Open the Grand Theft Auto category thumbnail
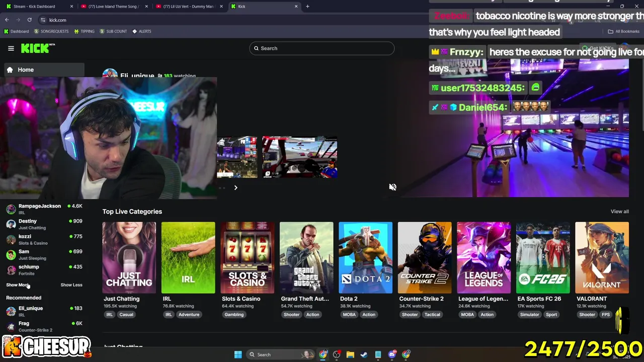 coord(306,257)
